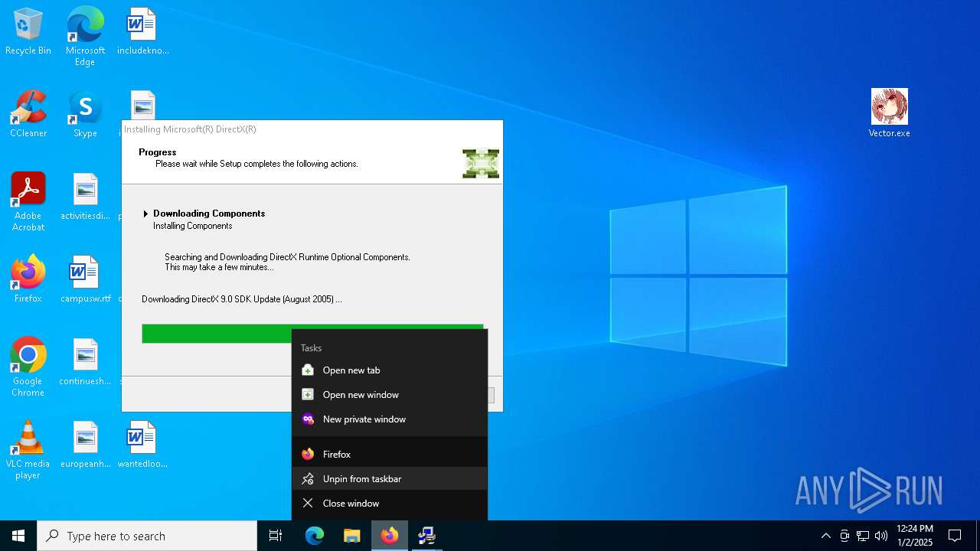Click the Progress heading in installer
The width and height of the screenshot is (980, 551).
click(x=157, y=152)
